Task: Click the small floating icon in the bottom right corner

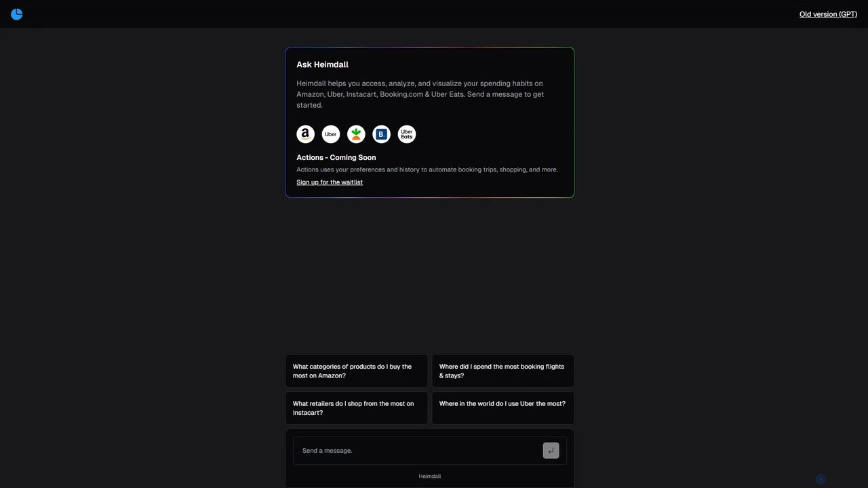Action: click(821, 479)
